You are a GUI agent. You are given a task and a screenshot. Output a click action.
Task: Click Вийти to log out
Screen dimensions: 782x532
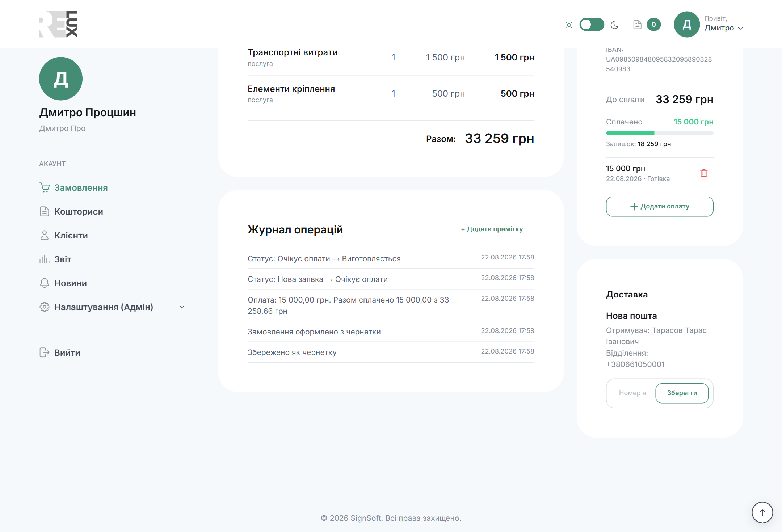[x=67, y=352]
